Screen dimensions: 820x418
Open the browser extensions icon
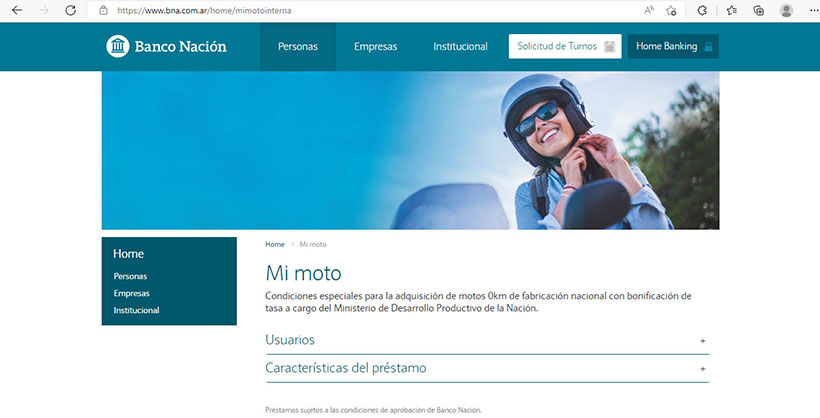point(702,10)
